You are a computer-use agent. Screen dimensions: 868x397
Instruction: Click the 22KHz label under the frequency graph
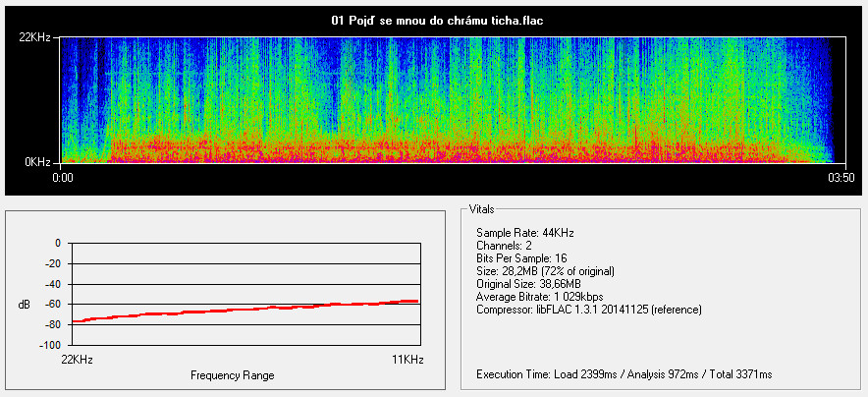point(78,361)
